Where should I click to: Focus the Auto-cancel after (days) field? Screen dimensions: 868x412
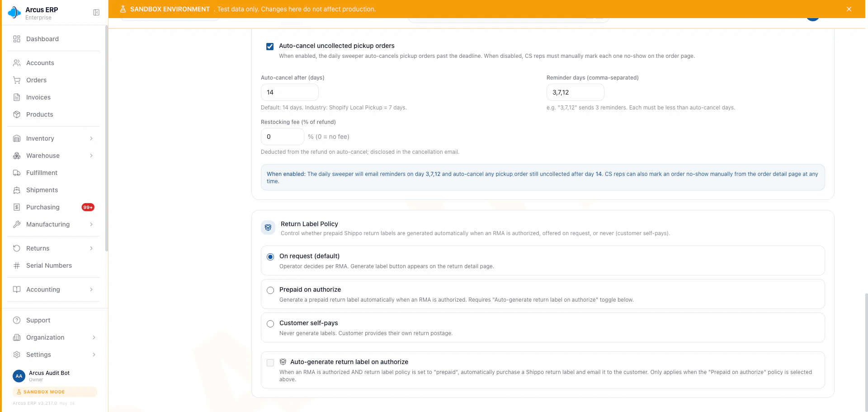(289, 92)
